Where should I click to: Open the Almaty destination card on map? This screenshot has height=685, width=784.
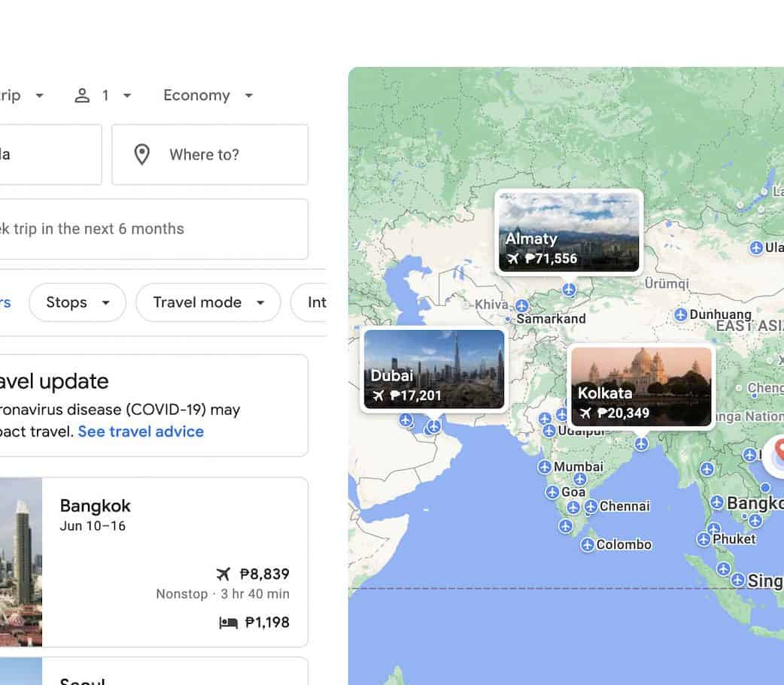tap(569, 232)
